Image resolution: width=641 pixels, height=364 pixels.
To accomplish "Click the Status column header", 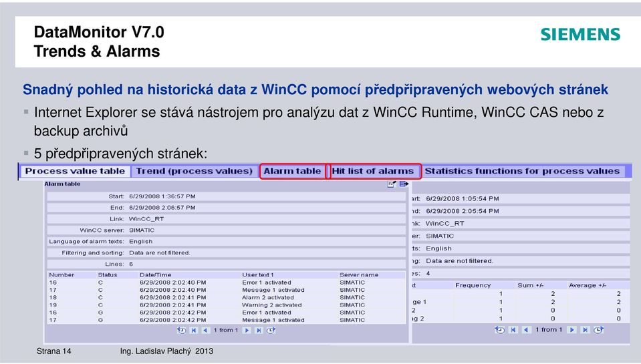I will (x=108, y=275).
